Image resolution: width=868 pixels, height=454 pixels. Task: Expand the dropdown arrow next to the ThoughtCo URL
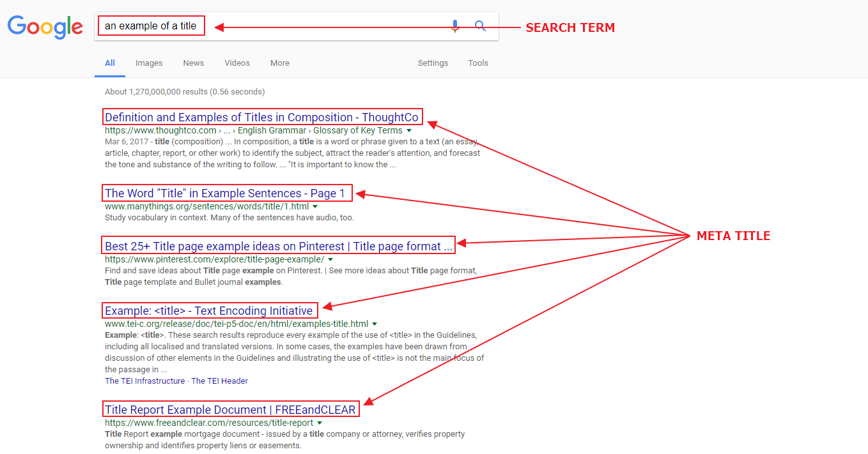409,131
